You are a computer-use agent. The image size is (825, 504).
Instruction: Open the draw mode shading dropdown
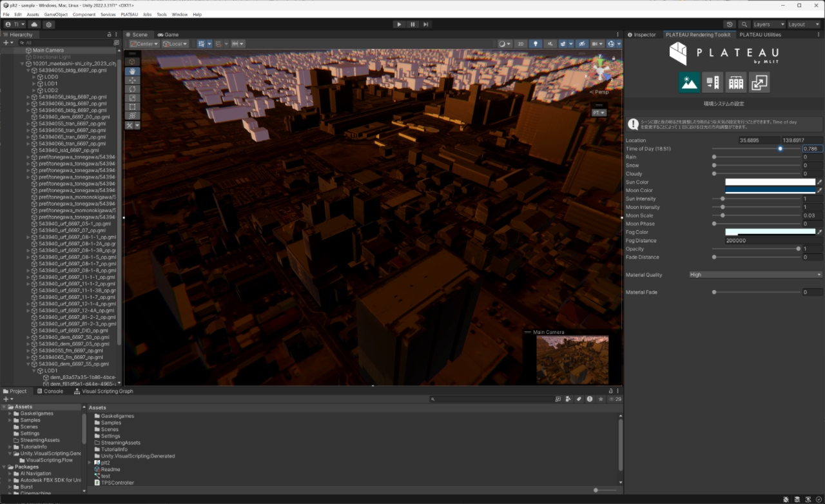click(505, 44)
